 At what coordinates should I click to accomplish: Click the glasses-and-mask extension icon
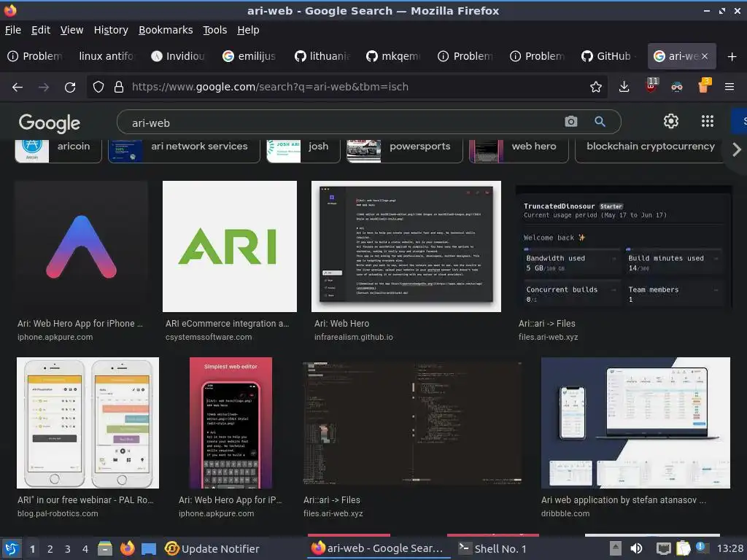coord(676,87)
